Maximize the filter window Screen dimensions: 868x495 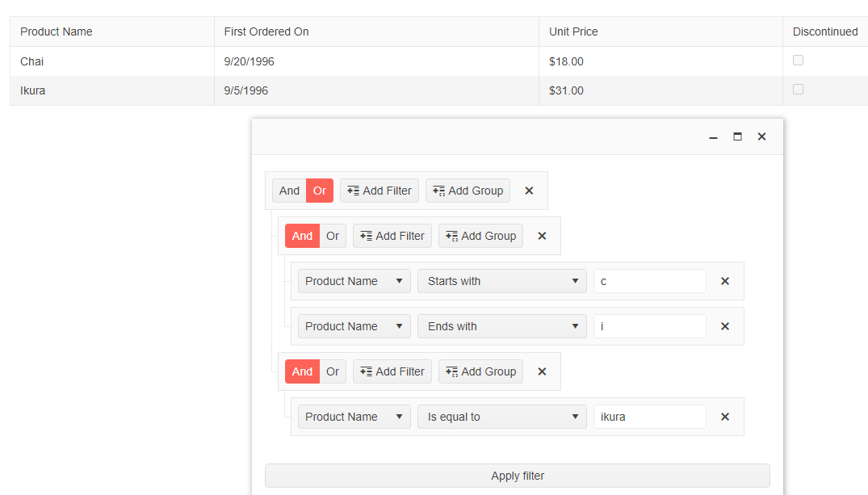point(737,137)
